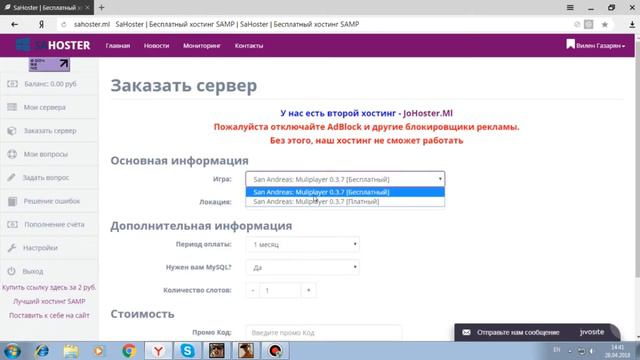Image resolution: width=640 pixels, height=360 pixels.
Task: Open Windows Start button
Action: 12,351
